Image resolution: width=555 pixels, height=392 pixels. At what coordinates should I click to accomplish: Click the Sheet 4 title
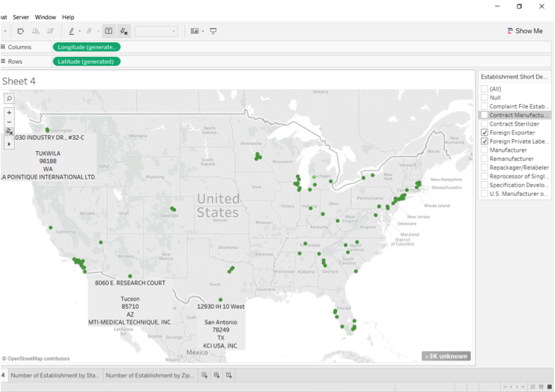(x=19, y=82)
